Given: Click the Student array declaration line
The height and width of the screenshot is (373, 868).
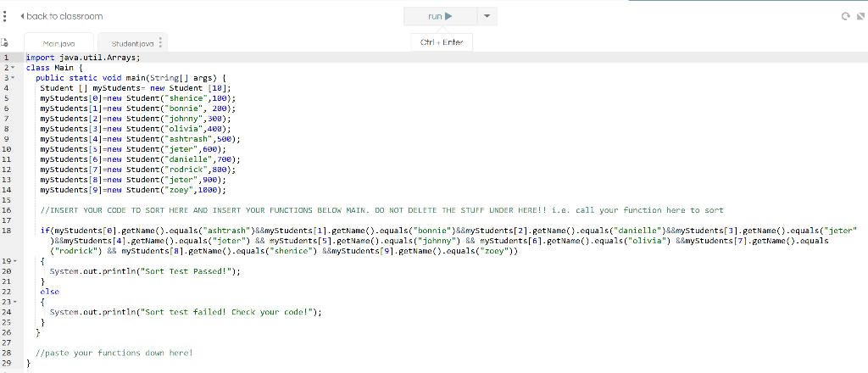Looking at the screenshot, I should (135, 88).
